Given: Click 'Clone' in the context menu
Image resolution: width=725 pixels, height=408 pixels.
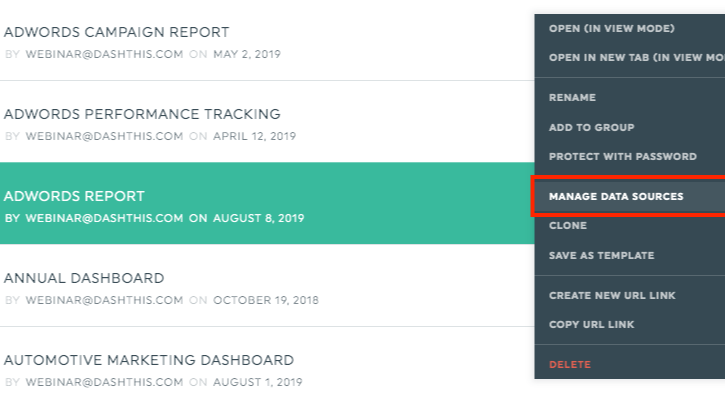Looking at the screenshot, I should point(568,226).
